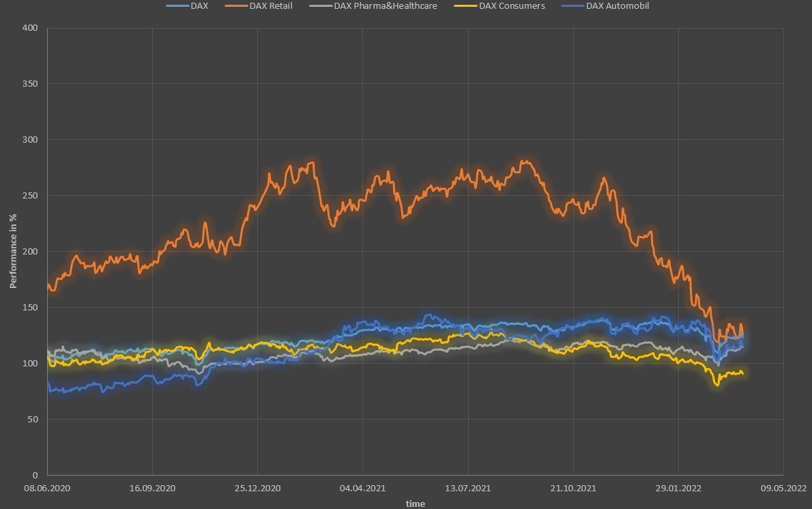Click the 0 y-axis label
Viewport: 812px width, 509px height.
click(x=35, y=476)
